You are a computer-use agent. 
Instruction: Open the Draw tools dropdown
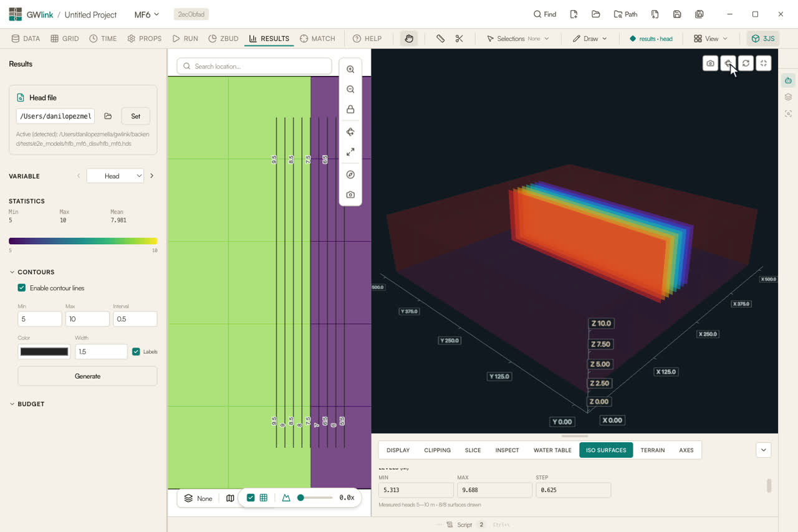[590, 39]
